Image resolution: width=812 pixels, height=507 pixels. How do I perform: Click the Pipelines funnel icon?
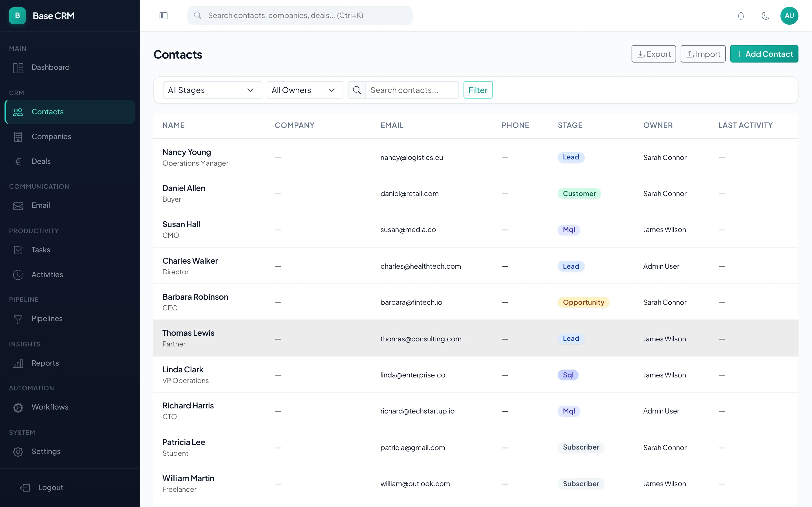[x=18, y=319]
